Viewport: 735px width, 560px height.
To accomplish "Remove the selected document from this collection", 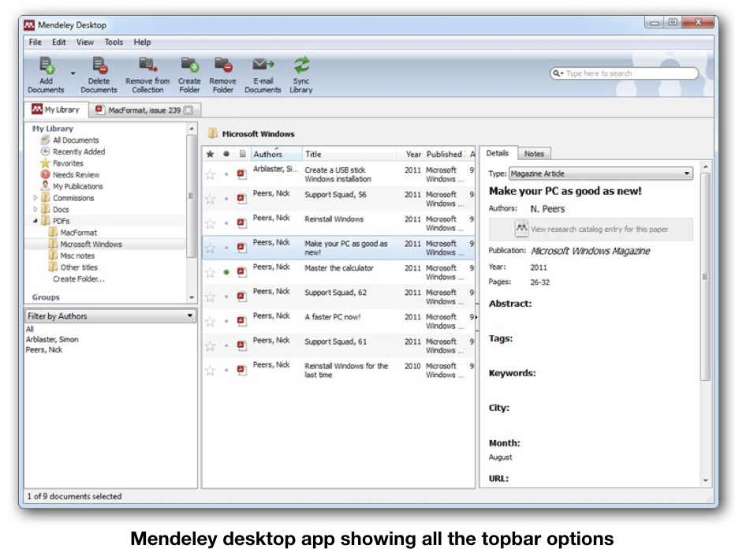I will click(147, 75).
